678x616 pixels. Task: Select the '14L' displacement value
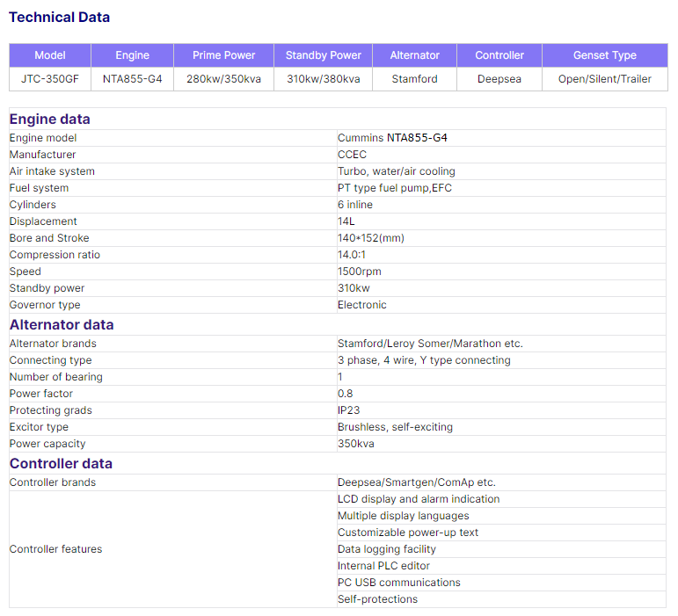(346, 221)
